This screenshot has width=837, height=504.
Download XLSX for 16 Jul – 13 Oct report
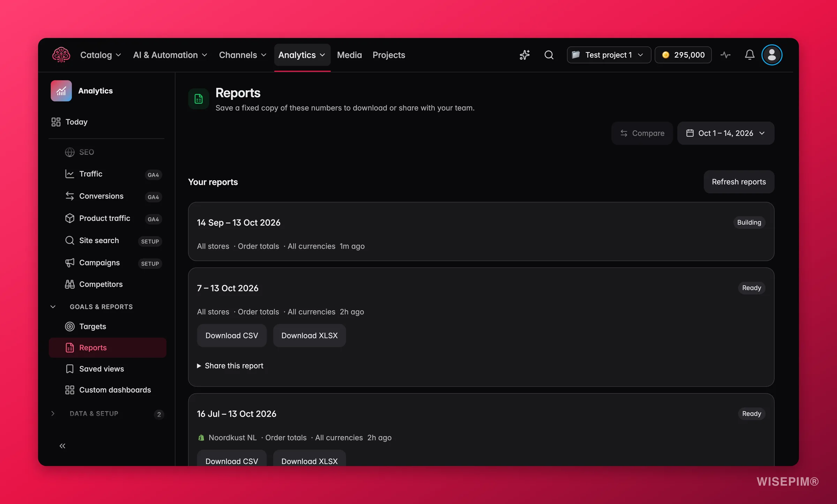pos(309,458)
